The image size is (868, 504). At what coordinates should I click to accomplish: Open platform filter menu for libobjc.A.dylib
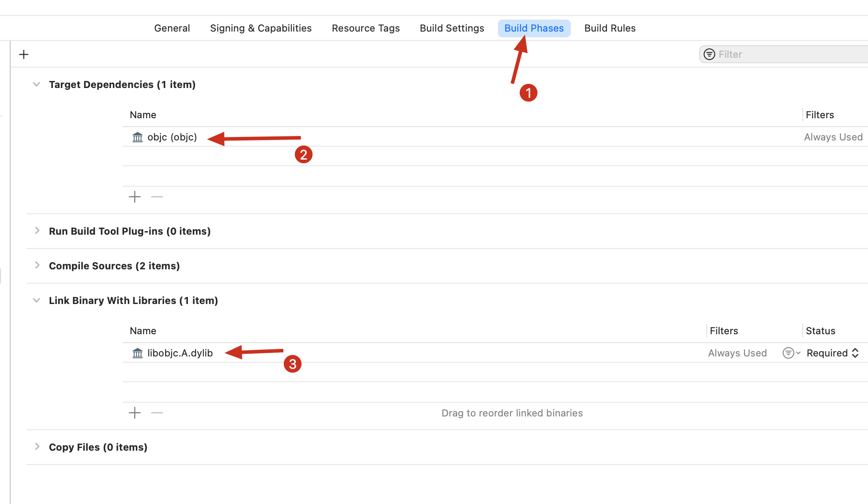(x=791, y=353)
